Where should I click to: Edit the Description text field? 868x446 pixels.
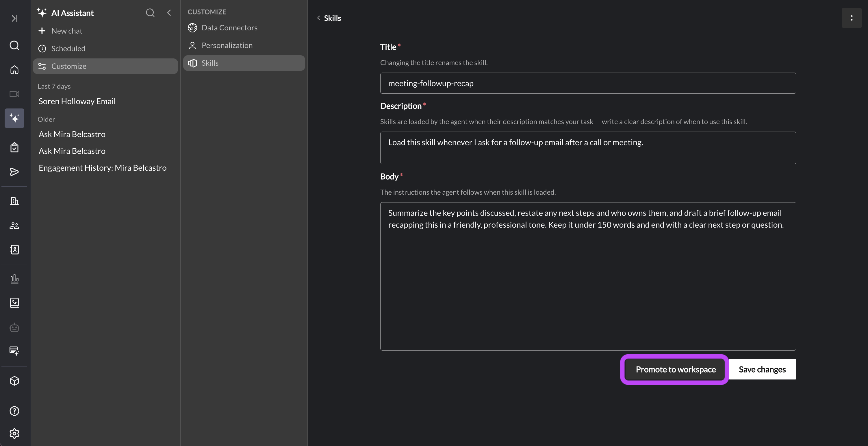(588, 148)
